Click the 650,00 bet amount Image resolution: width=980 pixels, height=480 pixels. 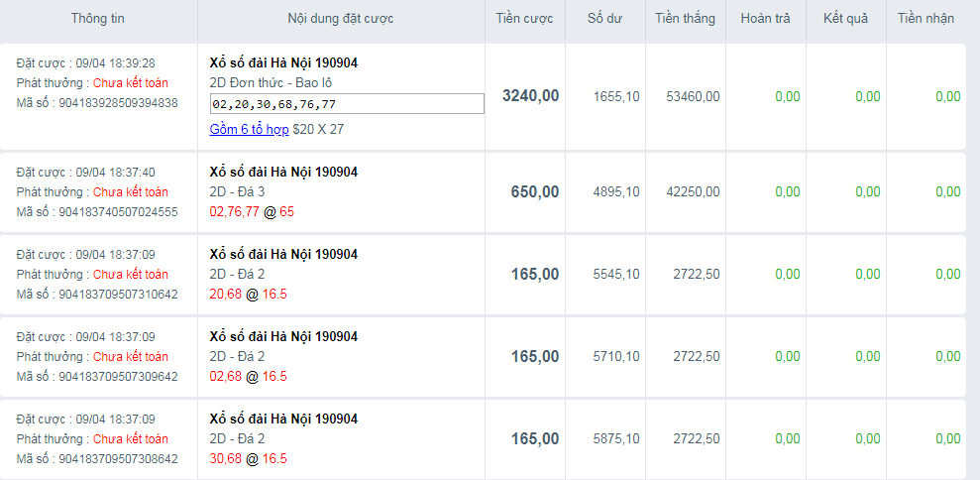tap(535, 191)
